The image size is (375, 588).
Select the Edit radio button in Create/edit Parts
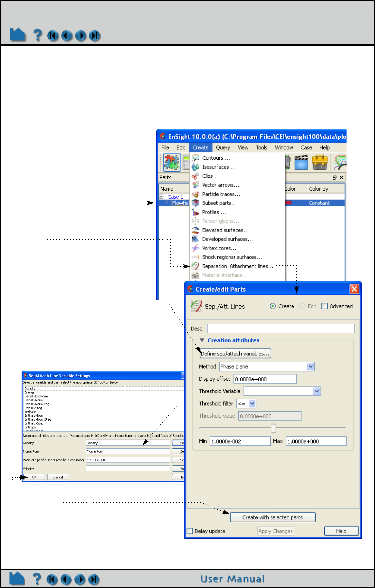point(302,306)
